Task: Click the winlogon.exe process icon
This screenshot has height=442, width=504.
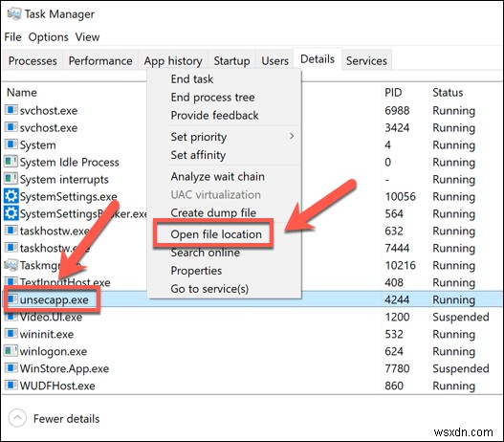Action: click(x=11, y=351)
